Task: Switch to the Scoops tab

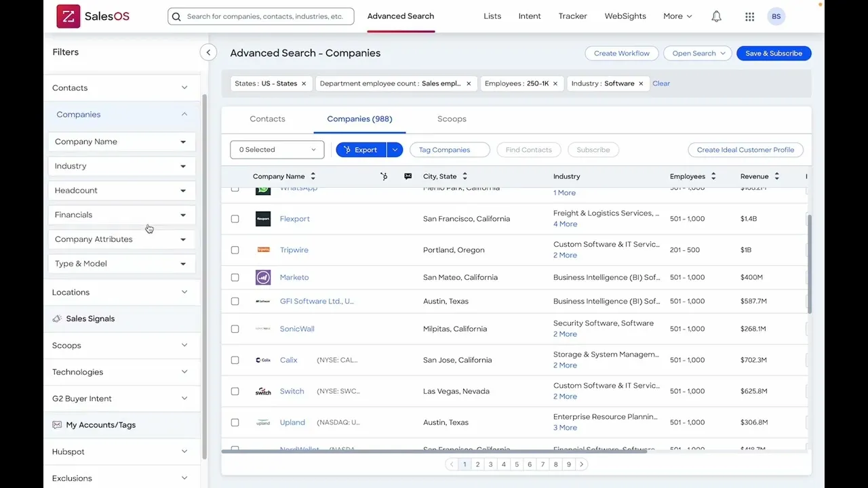Action: tap(452, 119)
